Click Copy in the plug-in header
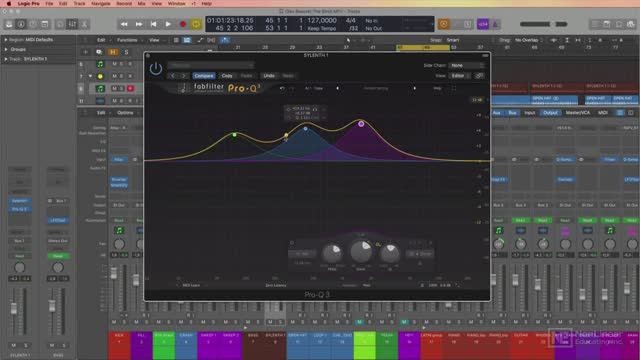Screen dimensions: 640x360 (x=227, y=76)
